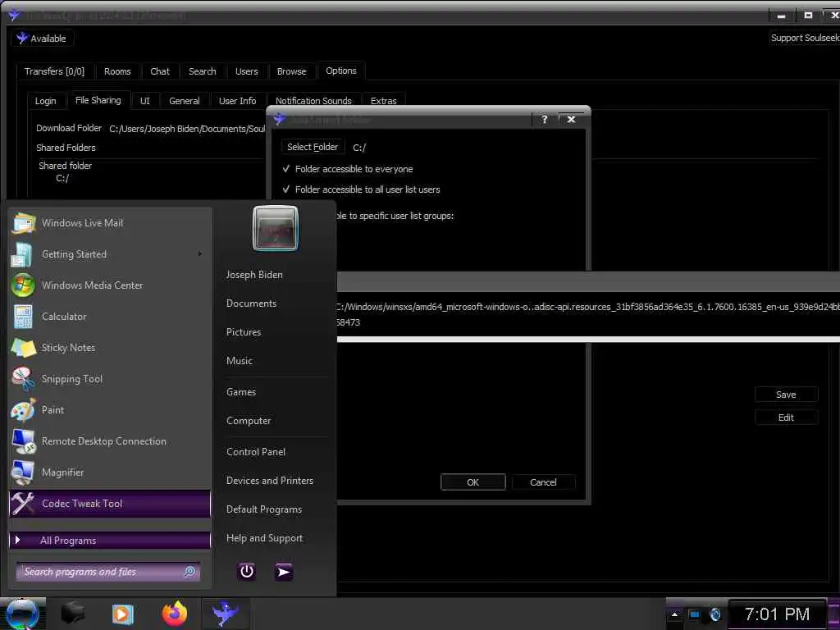Click Support Soulseek button
The height and width of the screenshot is (630, 840).
805,38
